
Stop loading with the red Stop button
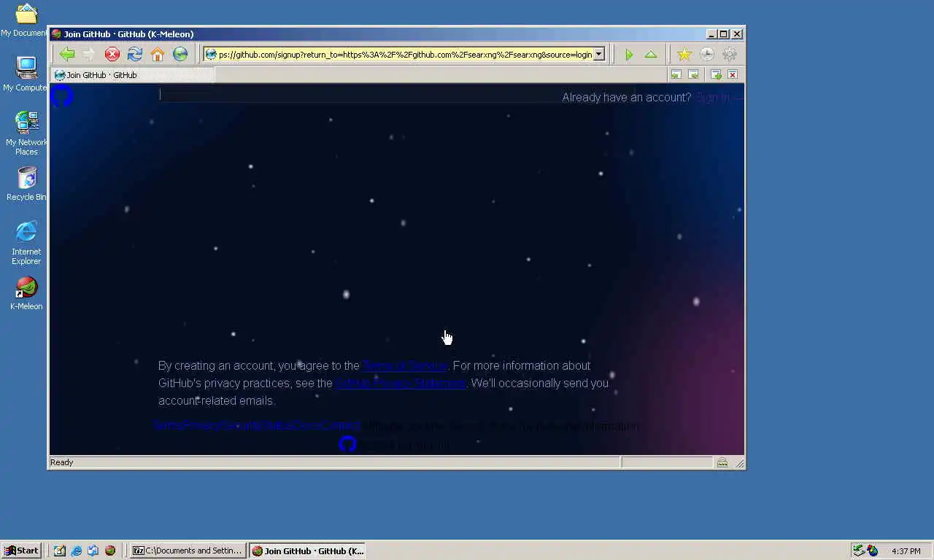click(112, 54)
